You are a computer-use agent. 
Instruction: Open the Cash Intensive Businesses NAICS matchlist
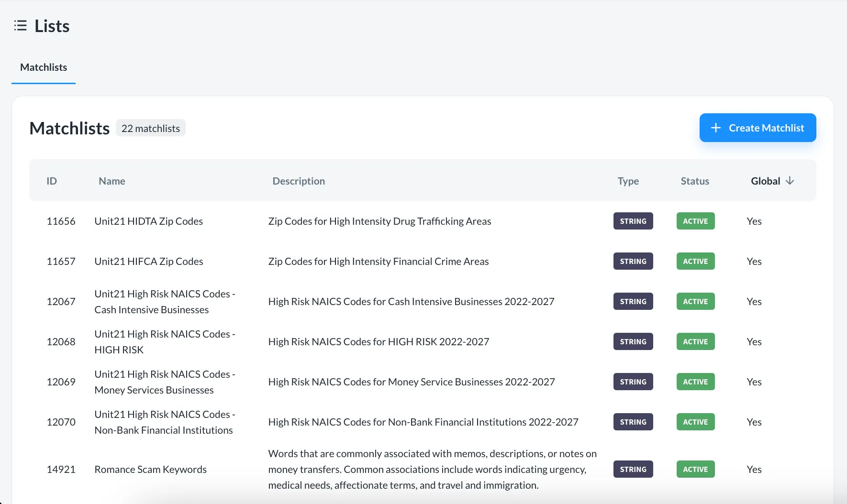point(165,302)
